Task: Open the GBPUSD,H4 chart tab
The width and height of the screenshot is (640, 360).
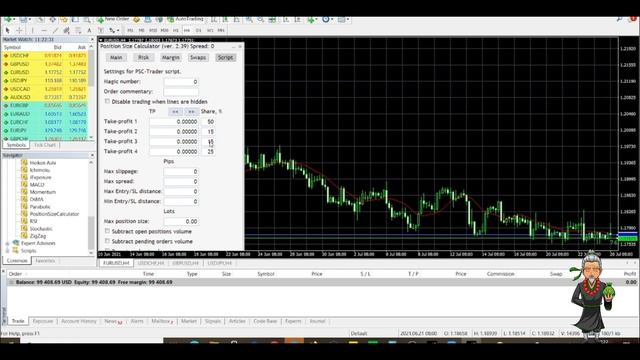Action: pyautogui.click(x=185, y=263)
